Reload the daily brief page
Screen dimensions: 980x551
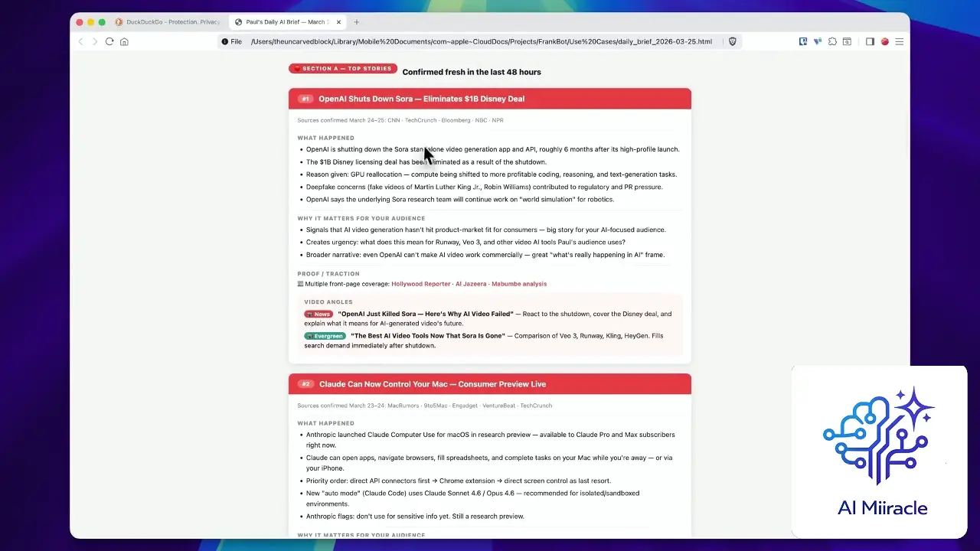click(x=109, y=41)
